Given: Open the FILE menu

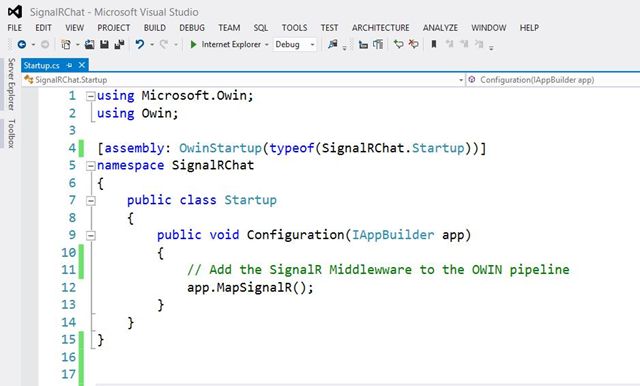Looking at the screenshot, I should [x=15, y=28].
